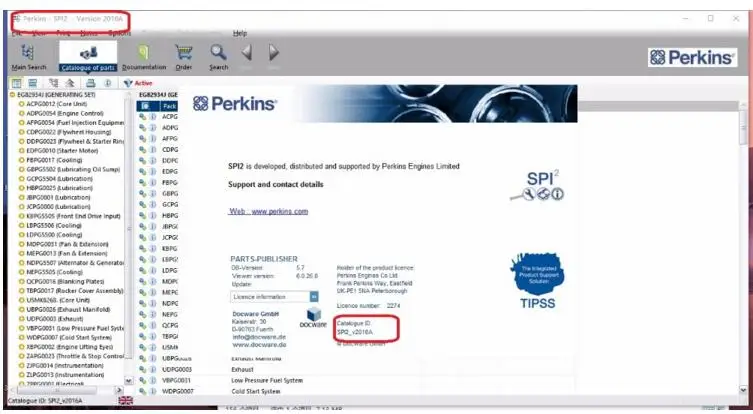753x414 pixels.
Task: Click the UK flag language icon in status bar
Action: coord(125,400)
